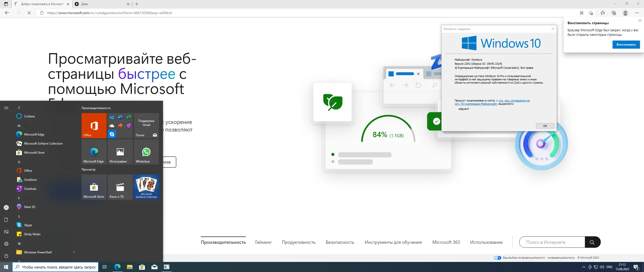Open File Explorer from the taskbar

coord(130,267)
